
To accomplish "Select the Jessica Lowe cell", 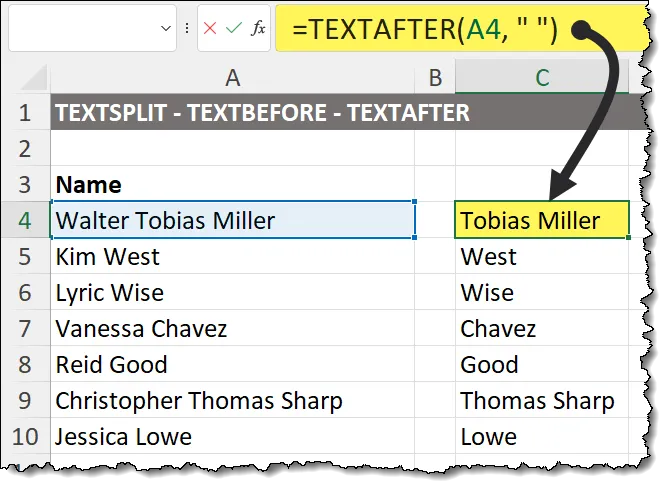I will 232,437.
